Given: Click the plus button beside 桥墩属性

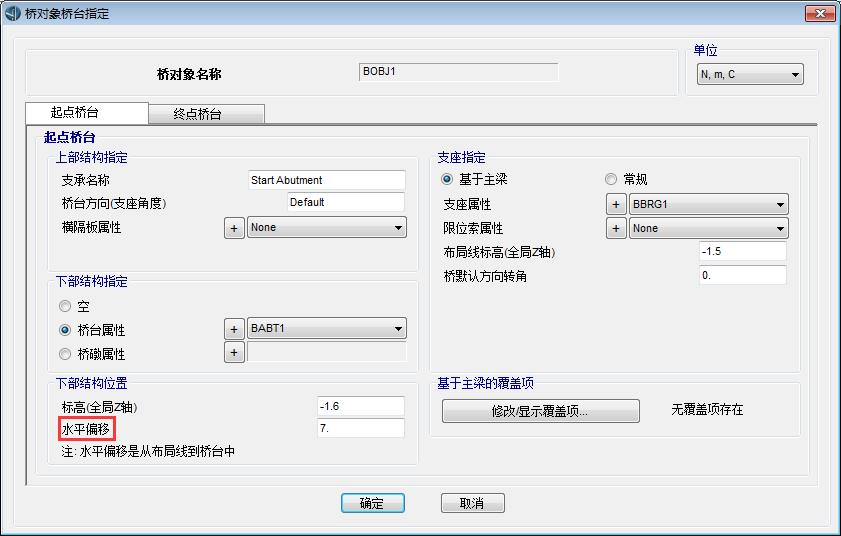Looking at the screenshot, I should click(x=233, y=352).
